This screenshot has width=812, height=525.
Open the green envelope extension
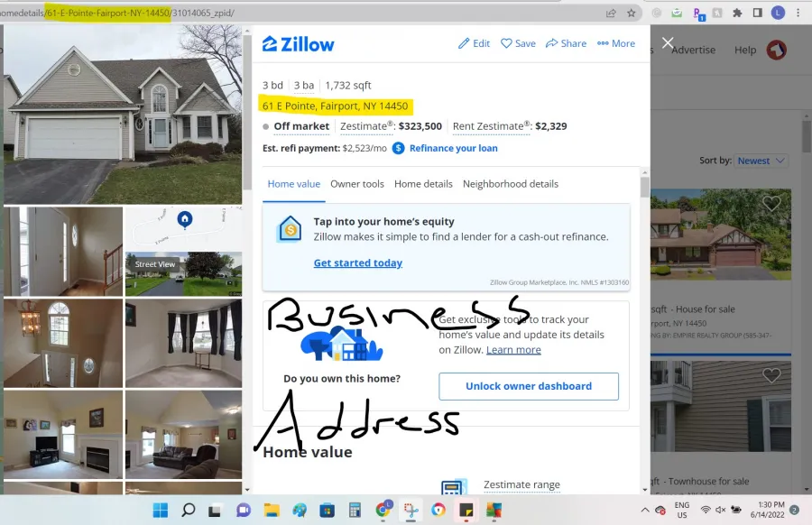tap(677, 13)
